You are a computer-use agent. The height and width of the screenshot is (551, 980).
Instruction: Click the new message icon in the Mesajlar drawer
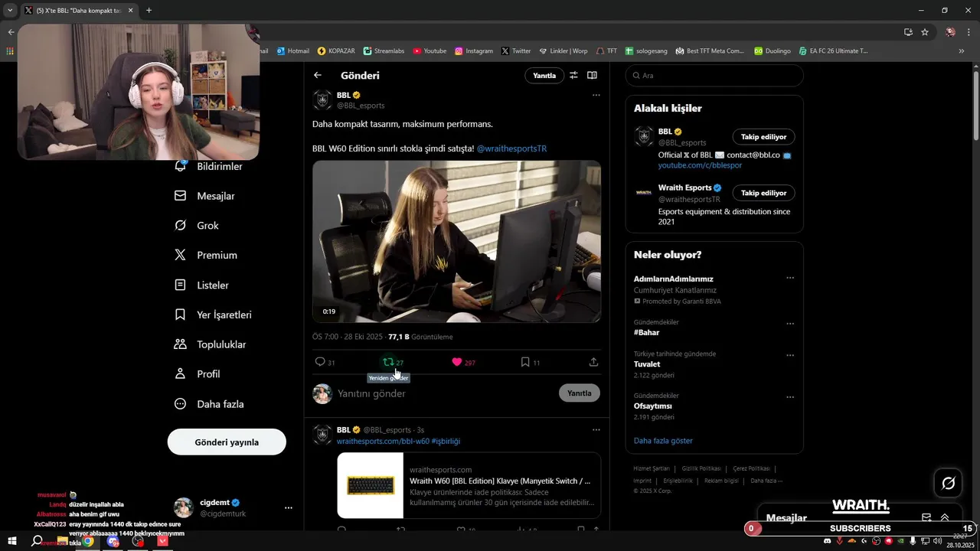(926, 518)
